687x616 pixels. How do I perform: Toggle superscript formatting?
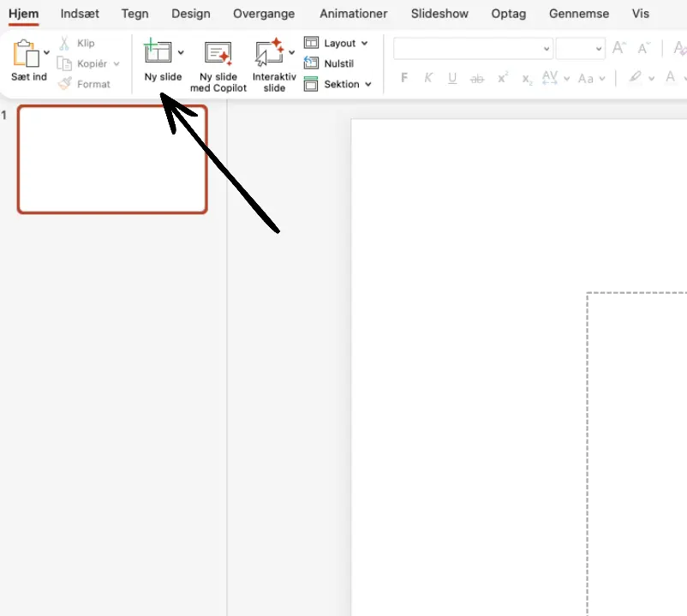click(503, 78)
